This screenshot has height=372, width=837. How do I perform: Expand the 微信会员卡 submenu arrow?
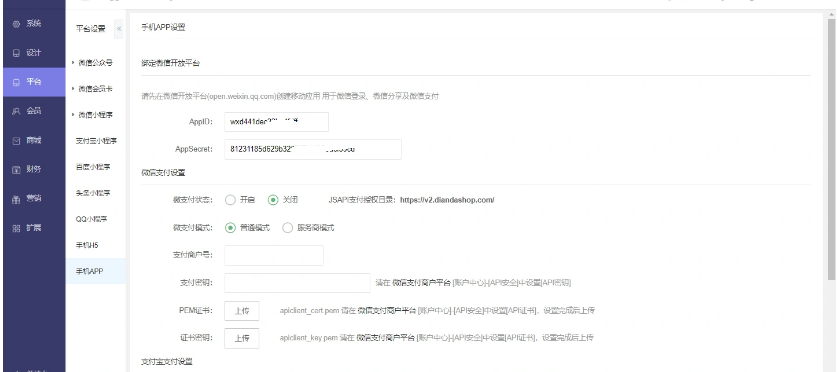(x=73, y=89)
